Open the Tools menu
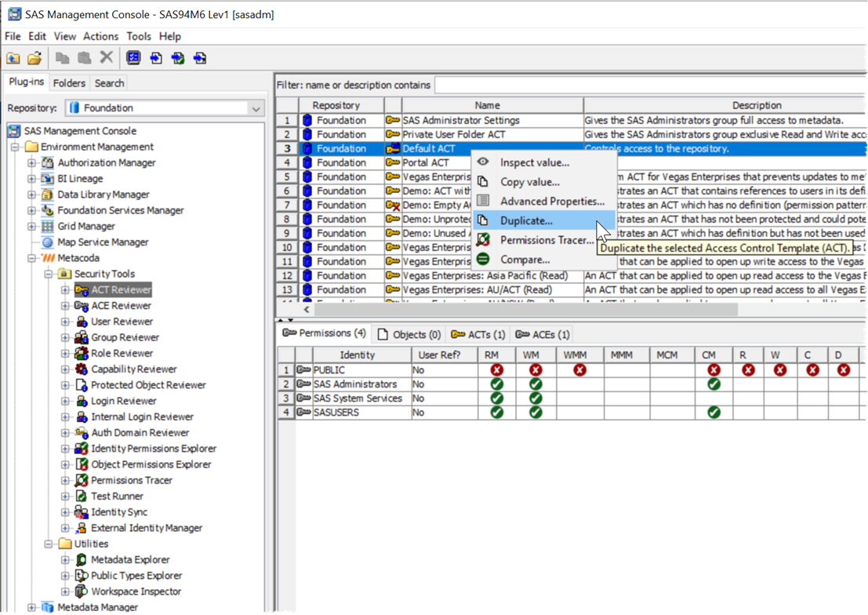 [x=138, y=37]
